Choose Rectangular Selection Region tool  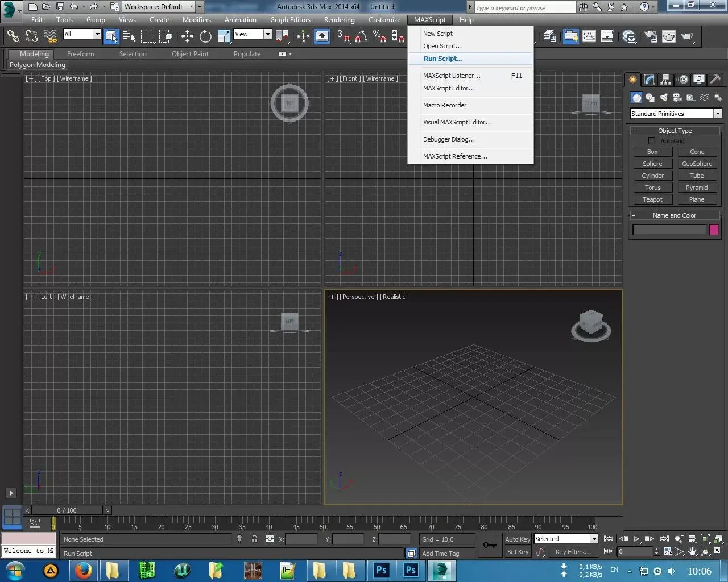click(147, 36)
